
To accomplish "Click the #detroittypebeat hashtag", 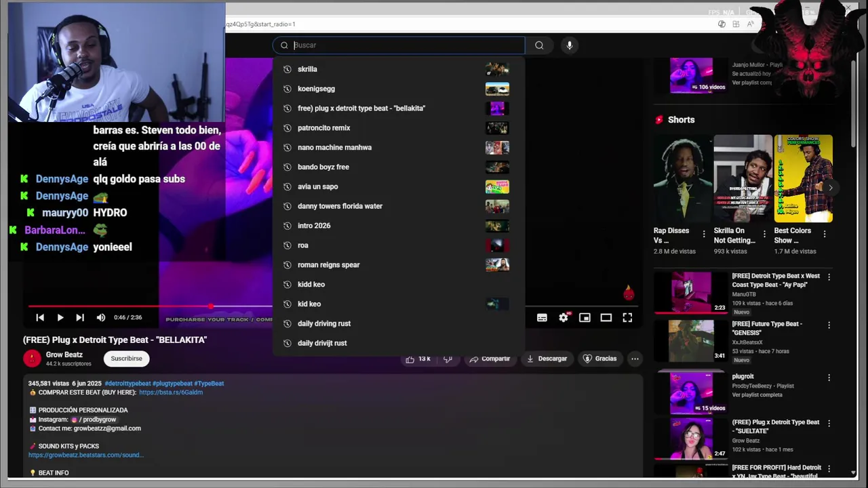I will (127, 384).
